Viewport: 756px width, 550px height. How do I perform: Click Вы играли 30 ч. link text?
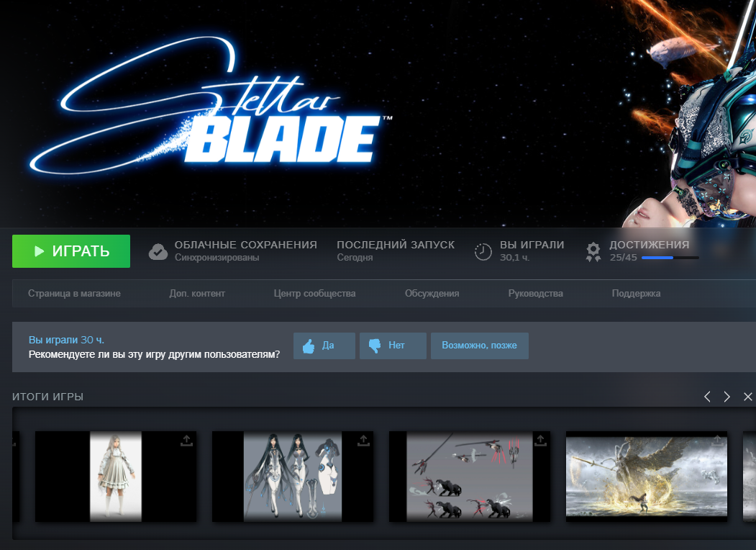(x=66, y=340)
